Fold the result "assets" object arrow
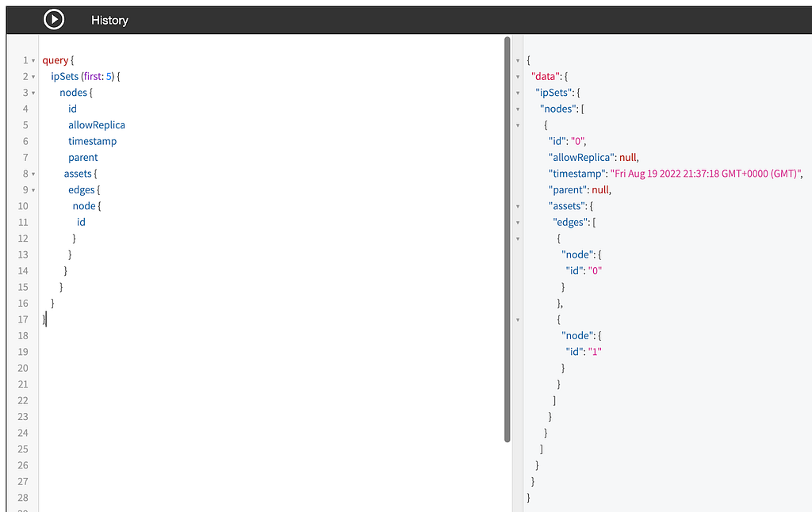Viewport: 812px width, 512px height. 518,207
